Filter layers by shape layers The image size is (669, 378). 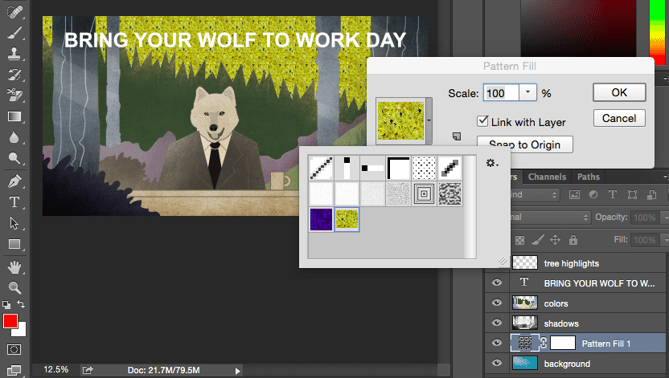click(632, 195)
